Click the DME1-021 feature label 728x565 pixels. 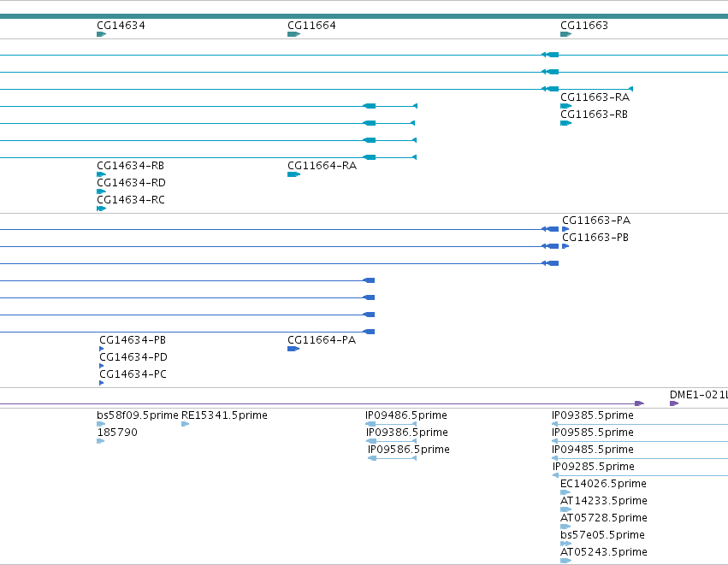[699, 395]
